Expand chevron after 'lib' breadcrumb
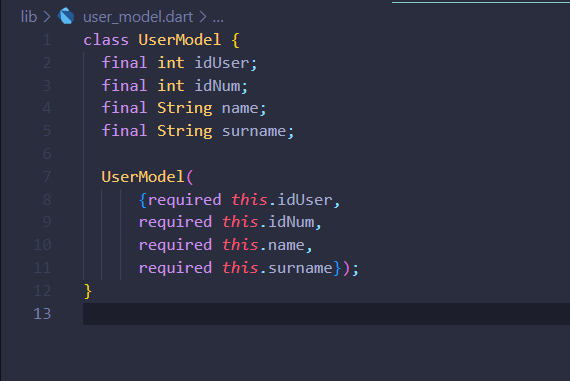This screenshot has height=381, width=570. point(47,17)
